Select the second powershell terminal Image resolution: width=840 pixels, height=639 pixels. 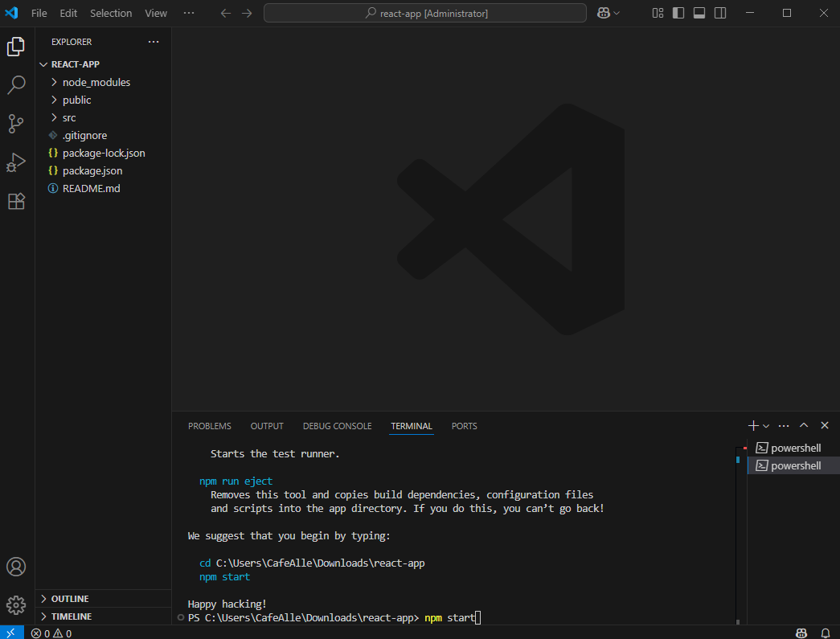(793, 465)
